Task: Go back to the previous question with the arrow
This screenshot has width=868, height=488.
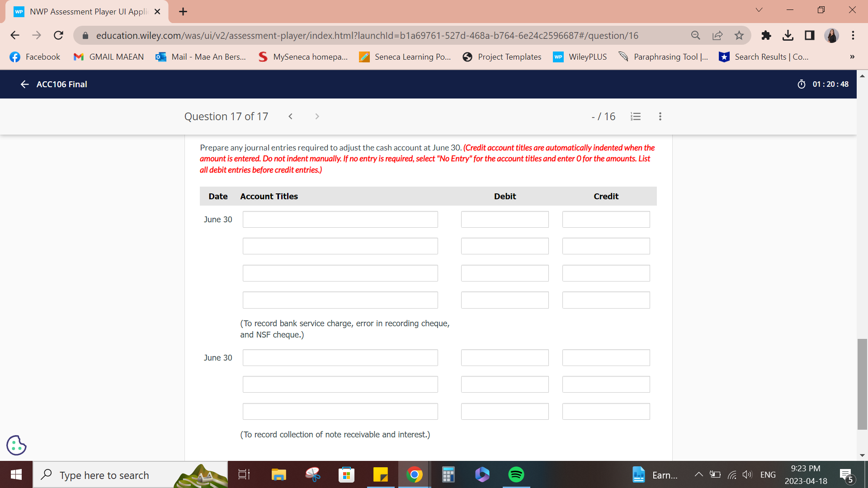Action: click(291, 116)
